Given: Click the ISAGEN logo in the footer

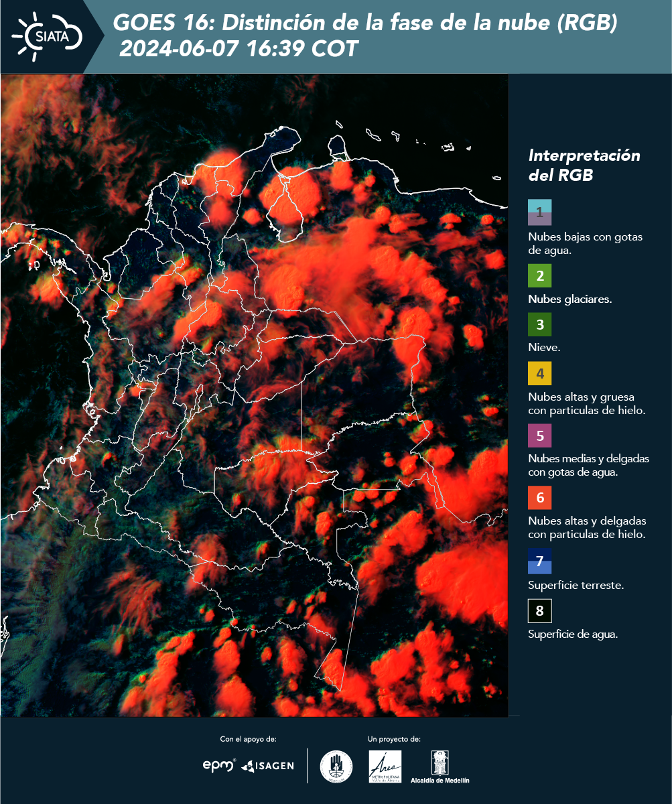Looking at the screenshot, I should 267,766.
